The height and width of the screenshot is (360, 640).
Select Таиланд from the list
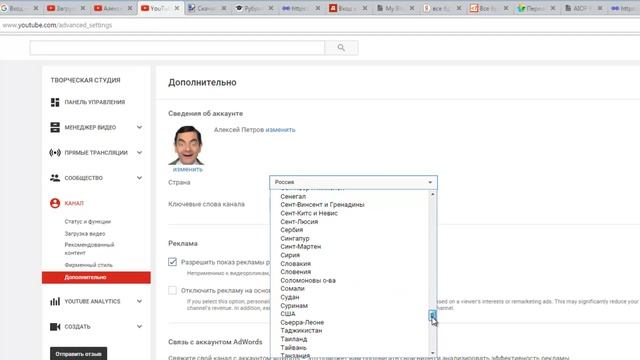pyautogui.click(x=293, y=339)
